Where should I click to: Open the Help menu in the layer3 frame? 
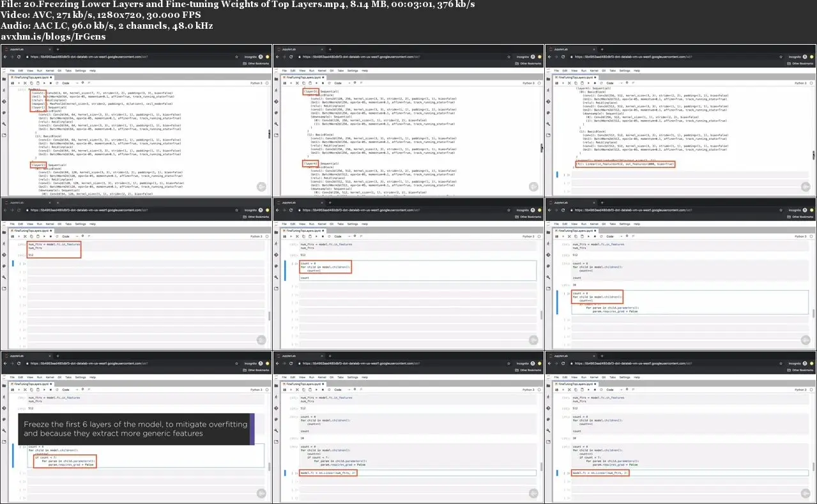365,70
